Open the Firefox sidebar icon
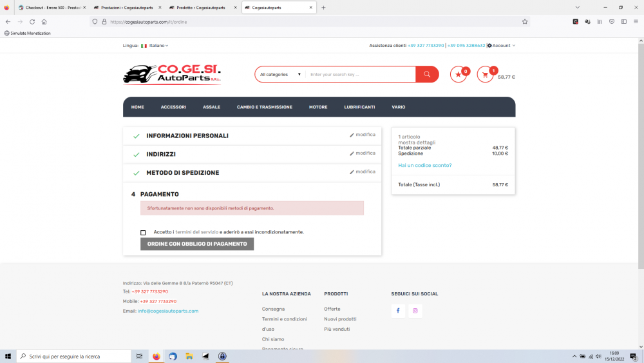Image resolution: width=644 pixels, height=363 pixels. 624,22
